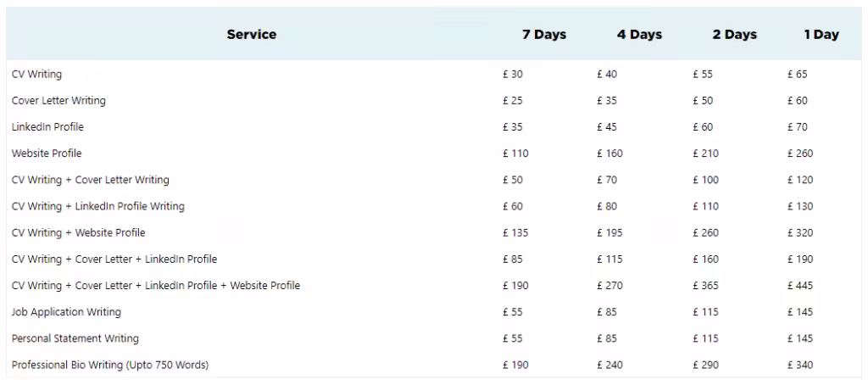This screenshot has width=868, height=385.
Task: Click Professional Bio Writing (Upto 750 Words)
Action: [x=110, y=365]
